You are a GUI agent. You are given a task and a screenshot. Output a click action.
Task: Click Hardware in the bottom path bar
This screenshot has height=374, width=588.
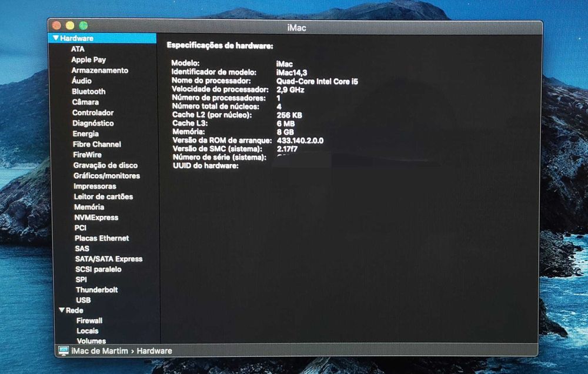155,350
